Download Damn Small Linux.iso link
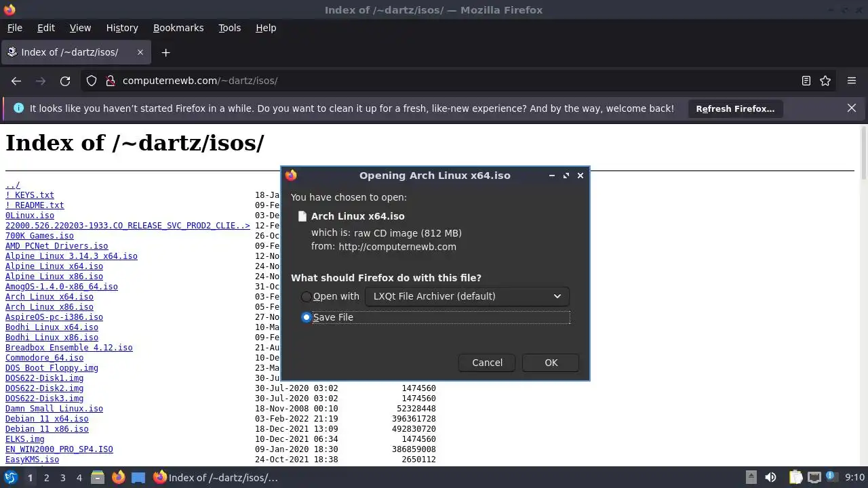 coord(54,409)
